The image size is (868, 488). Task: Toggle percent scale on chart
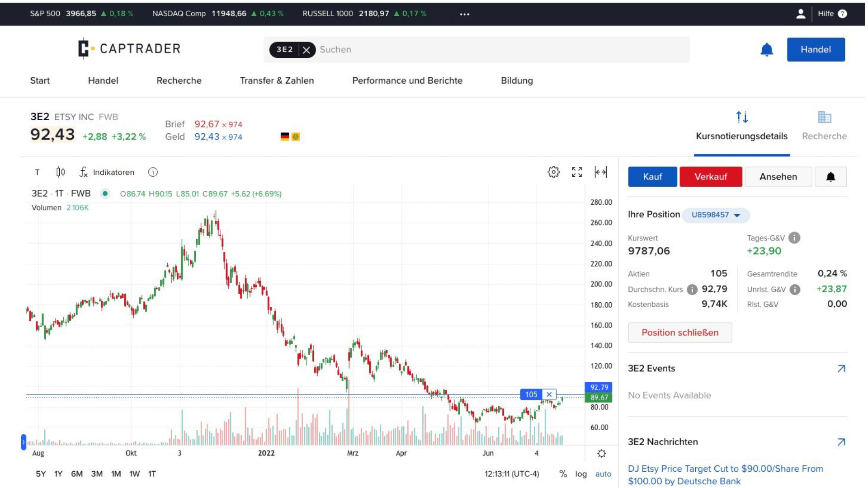(x=563, y=474)
